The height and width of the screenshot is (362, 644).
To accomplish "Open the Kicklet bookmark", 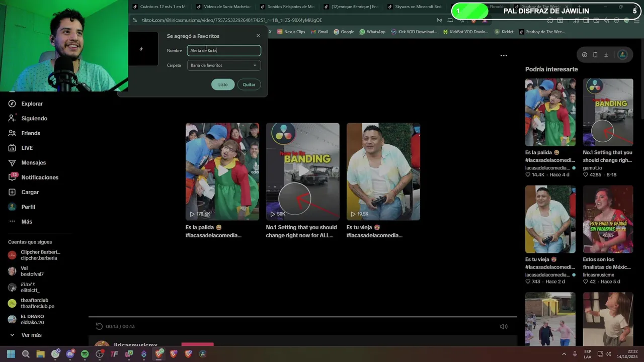I will point(504,32).
